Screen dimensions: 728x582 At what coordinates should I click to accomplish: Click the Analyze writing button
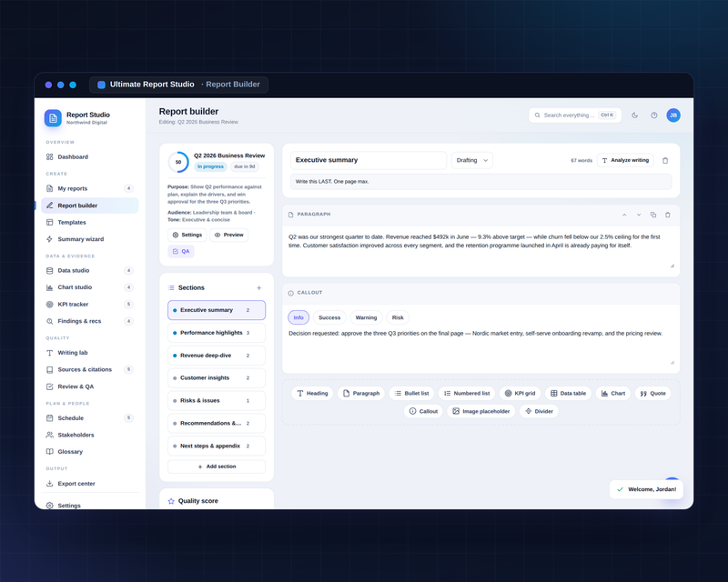tap(625, 160)
